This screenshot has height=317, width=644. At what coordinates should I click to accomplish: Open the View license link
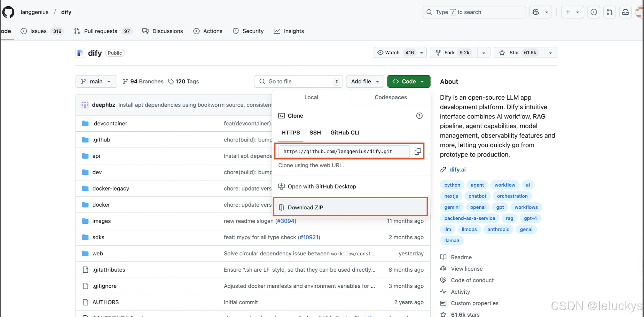tap(462, 269)
